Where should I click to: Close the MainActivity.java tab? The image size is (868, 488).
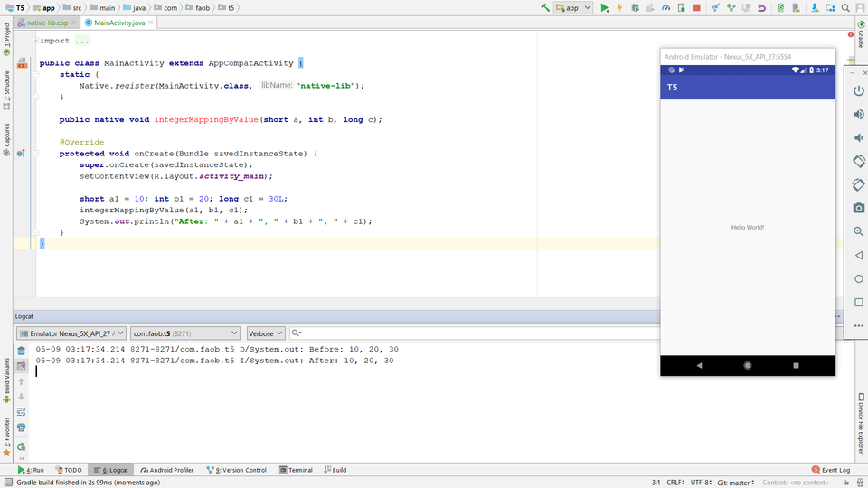[151, 23]
